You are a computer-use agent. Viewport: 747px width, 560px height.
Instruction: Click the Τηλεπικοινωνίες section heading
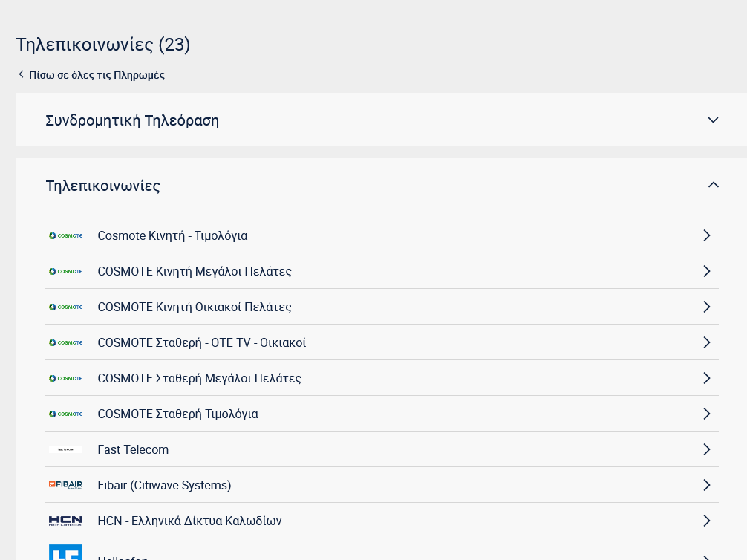[103, 186]
